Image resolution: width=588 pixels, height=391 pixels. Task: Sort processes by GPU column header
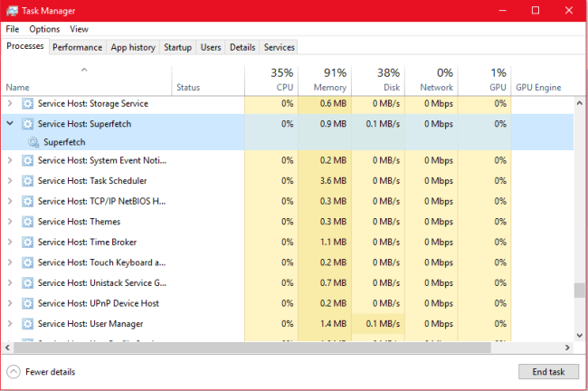click(x=485, y=81)
